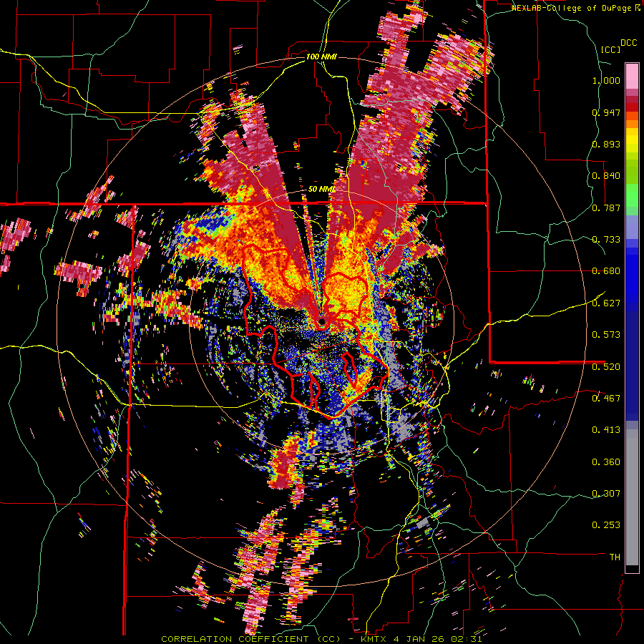Select the gray bottom segment of color bar
Image resolution: width=644 pixels, height=644 pixels.
click(632, 497)
